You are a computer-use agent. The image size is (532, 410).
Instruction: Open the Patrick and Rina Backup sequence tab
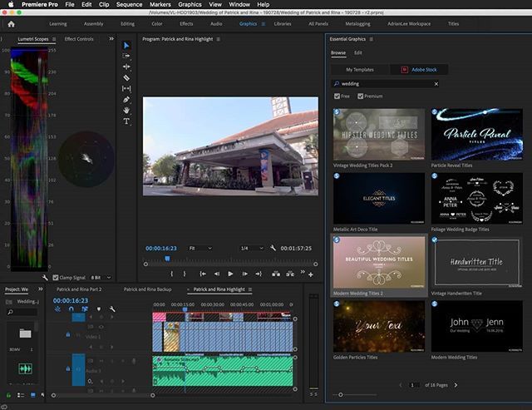[x=148, y=289]
